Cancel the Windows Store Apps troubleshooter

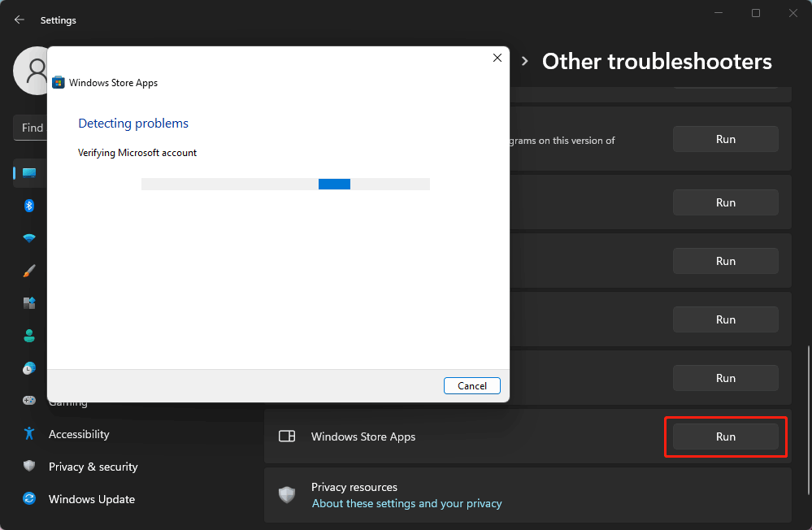(x=471, y=385)
